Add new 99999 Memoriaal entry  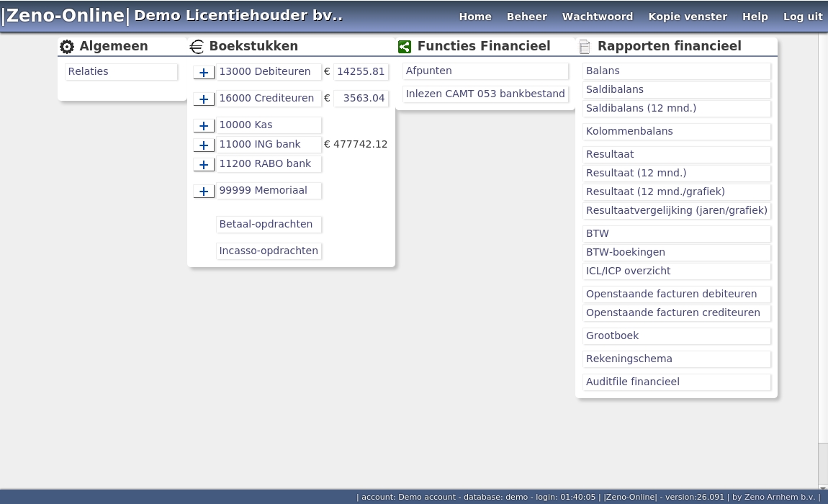[204, 191]
